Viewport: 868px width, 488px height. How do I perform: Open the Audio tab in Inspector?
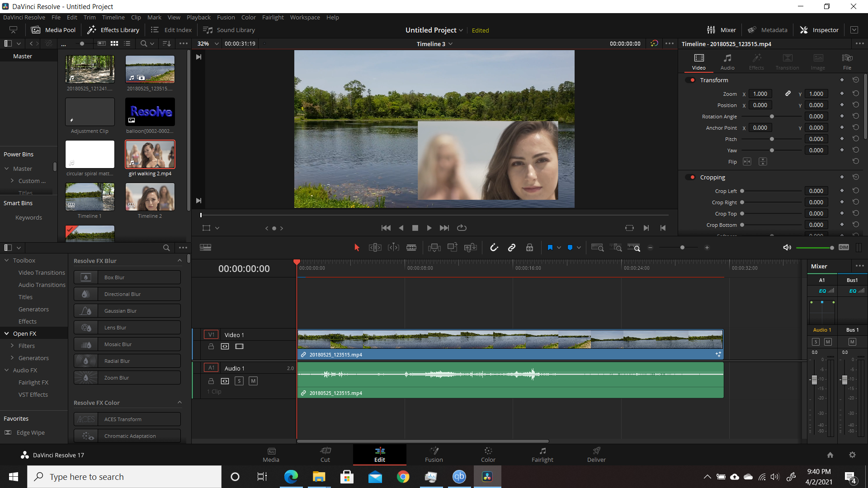[727, 61]
